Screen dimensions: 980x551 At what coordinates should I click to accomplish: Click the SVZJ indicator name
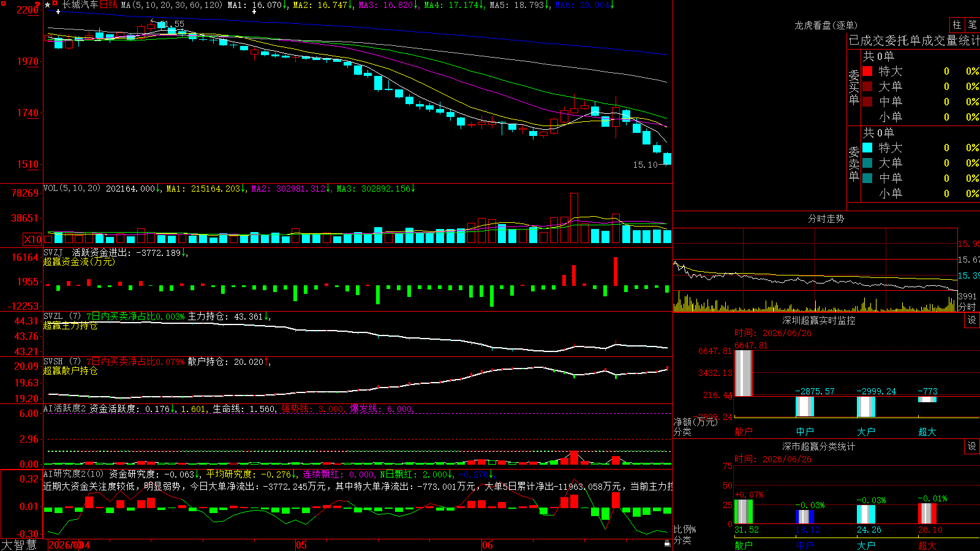53,252
